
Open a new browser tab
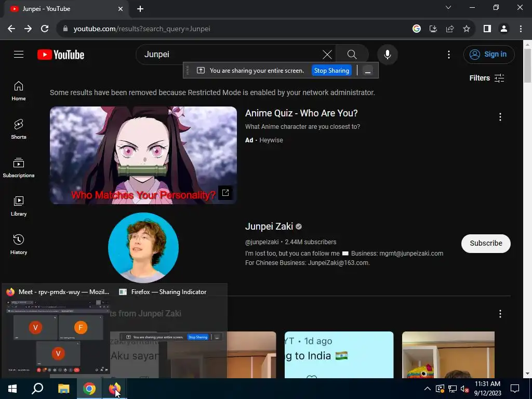point(140,9)
